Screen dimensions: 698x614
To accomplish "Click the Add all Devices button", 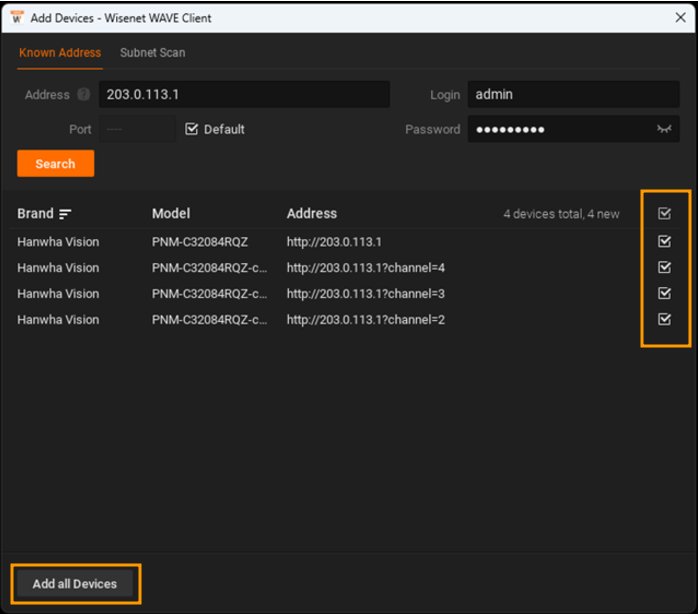I will (x=75, y=584).
